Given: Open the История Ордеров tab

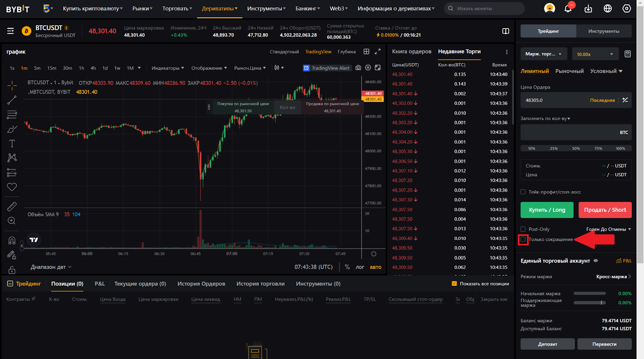Looking at the screenshot, I should coord(201,284).
